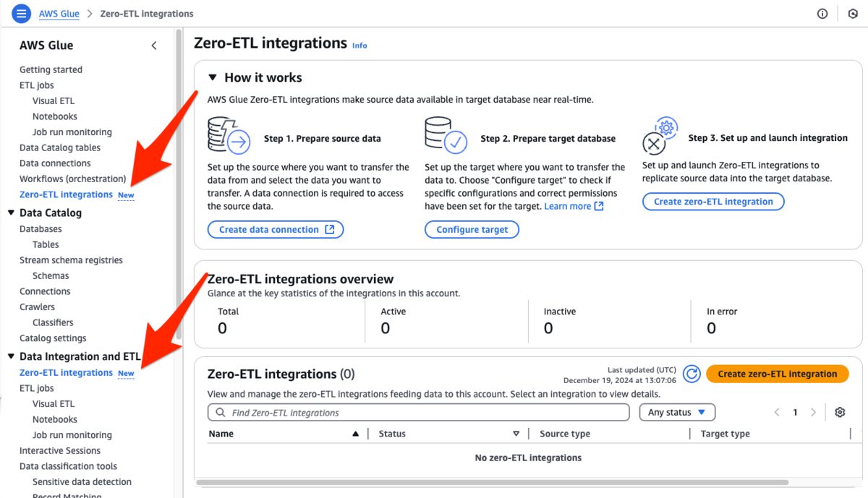Viewport: 868px width, 498px height.
Task: Open Connections in Data Catalog
Action: pos(45,291)
